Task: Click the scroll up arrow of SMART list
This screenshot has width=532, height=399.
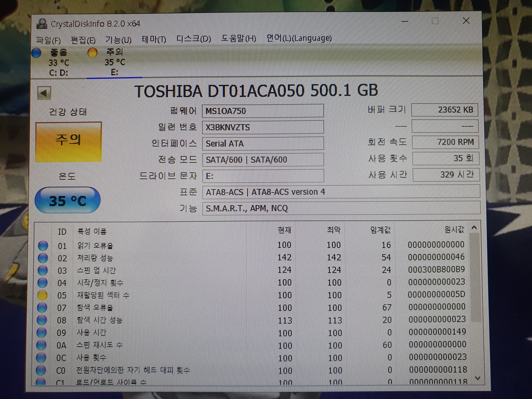Action: [x=474, y=227]
